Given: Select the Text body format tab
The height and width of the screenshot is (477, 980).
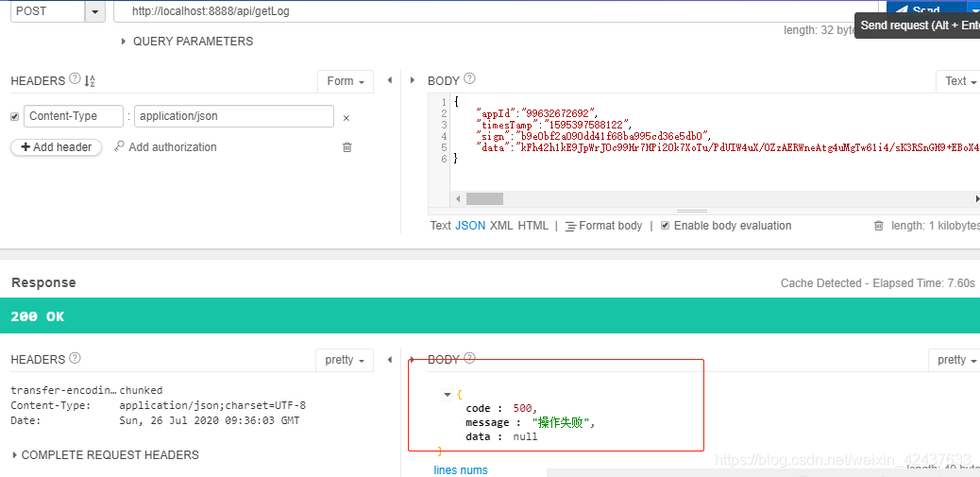Looking at the screenshot, I should coord(441,226).
